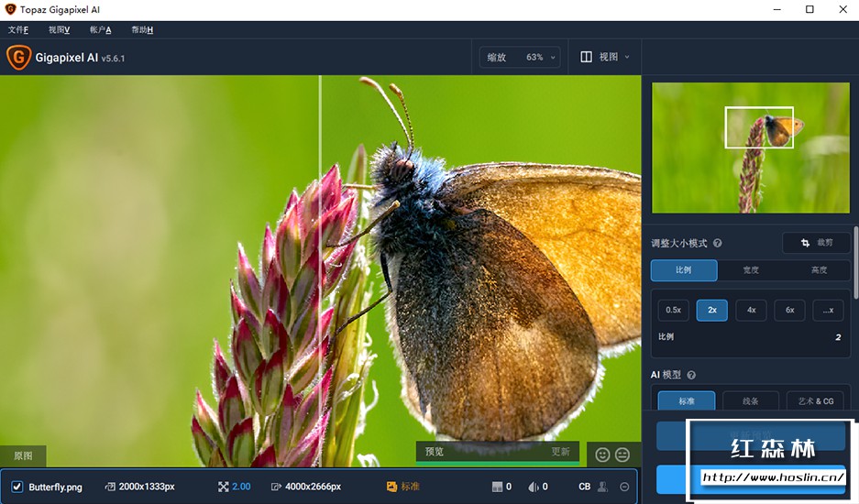The width and height of the screenshot is (859, 504).
Task: Choose the custom ...x scale option
Action: click(829, 310)
